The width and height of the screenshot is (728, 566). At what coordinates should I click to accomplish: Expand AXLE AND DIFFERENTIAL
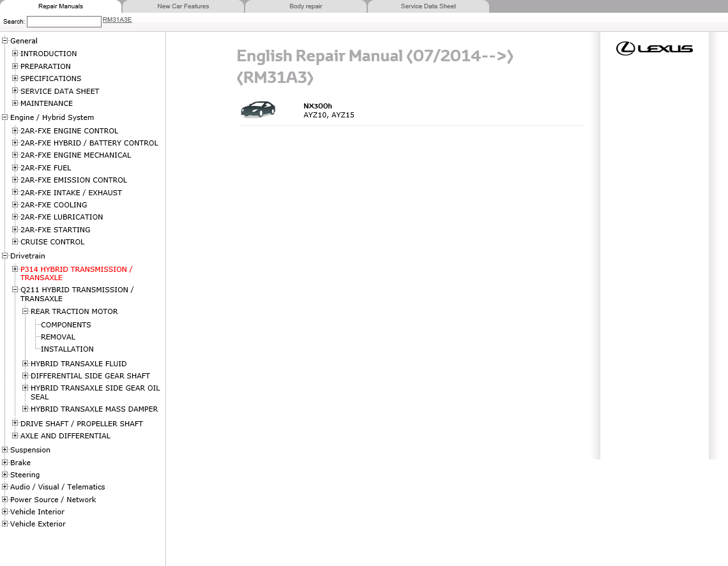[15, 435]
